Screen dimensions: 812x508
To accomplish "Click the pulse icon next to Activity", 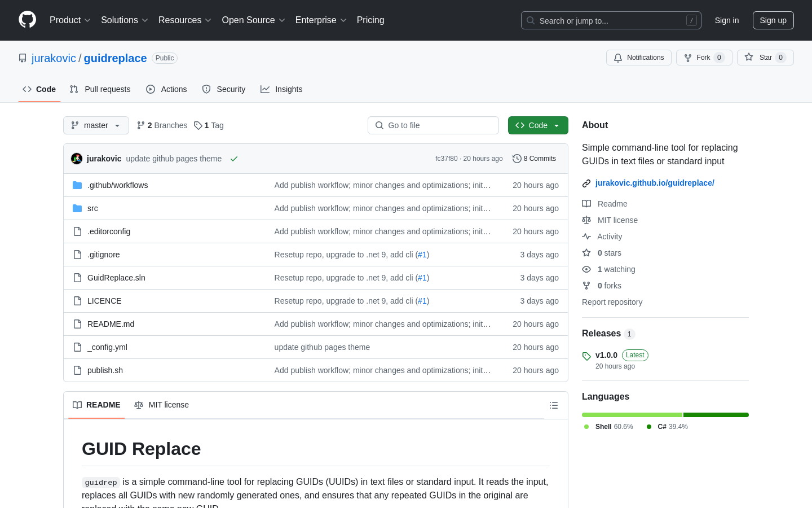I will [586, 237].
